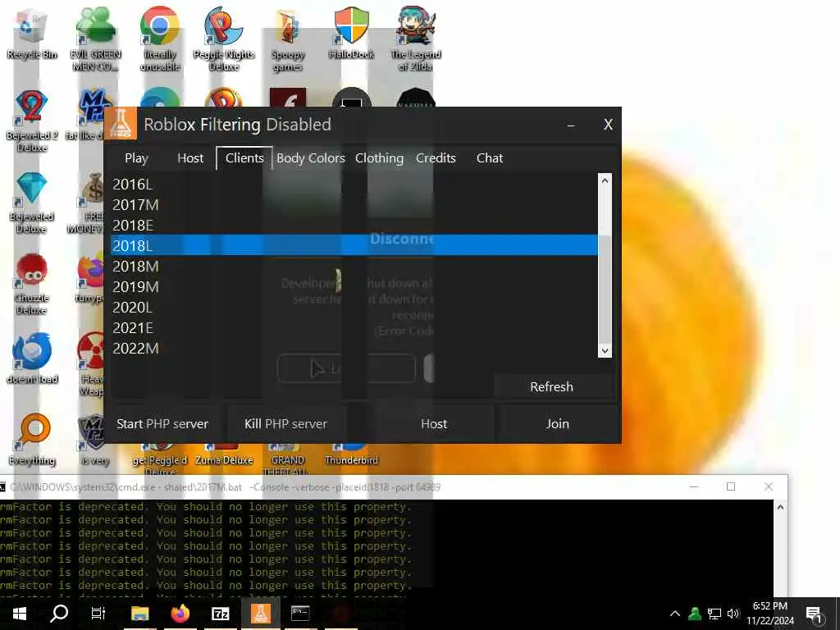Maximize the cmd.exe console window
The height and width of the screenshot is (630, 840).
tap(731, 486)
